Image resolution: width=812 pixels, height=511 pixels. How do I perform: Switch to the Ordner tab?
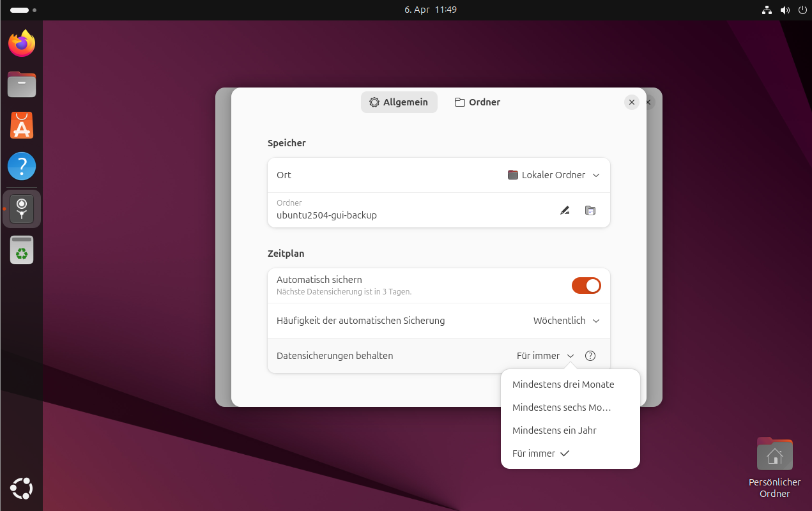pyautogui.click(x=477, y=102)
